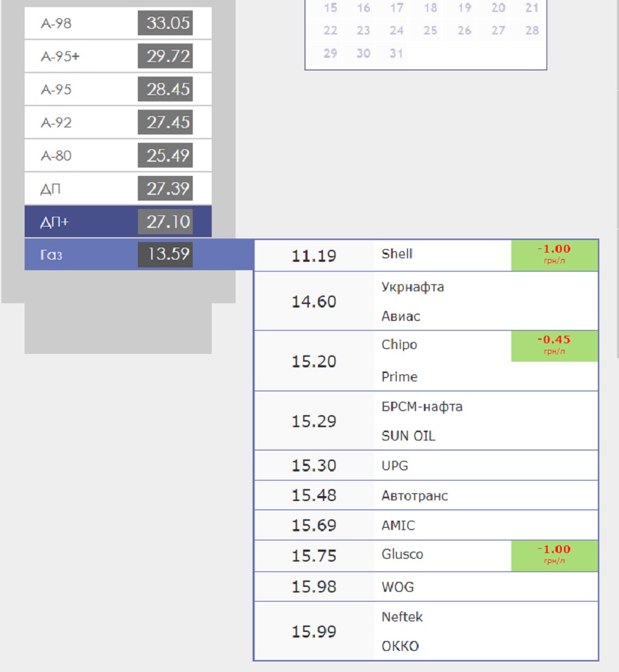Choose day 28 in the calendar

pos(532,30)
